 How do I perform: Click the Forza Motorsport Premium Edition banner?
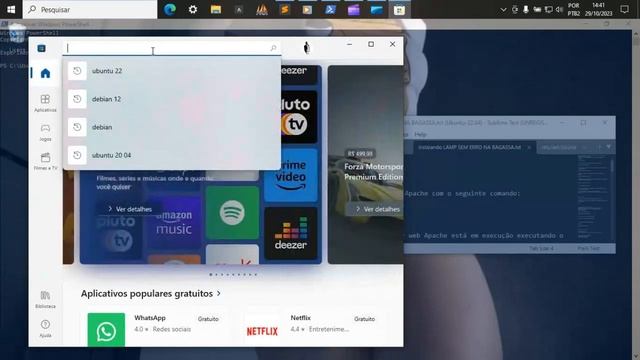click(x=366, y=164)
